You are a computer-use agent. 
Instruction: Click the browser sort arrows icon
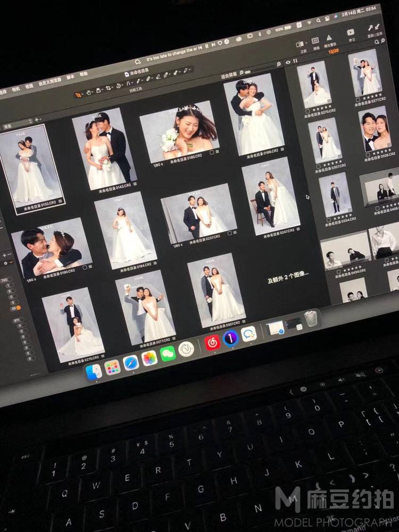coord(295,61)
